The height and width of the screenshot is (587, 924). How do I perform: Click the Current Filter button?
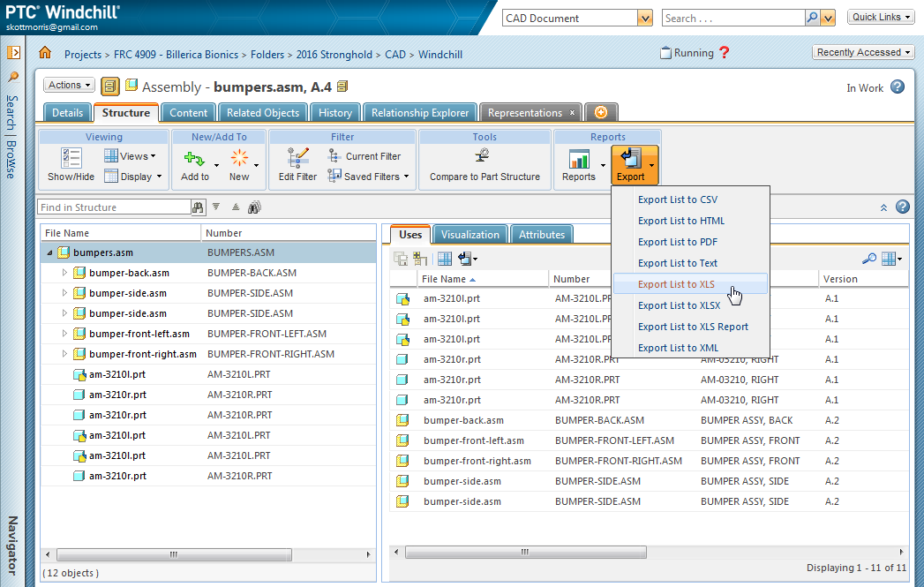click(x=364, y=156)
